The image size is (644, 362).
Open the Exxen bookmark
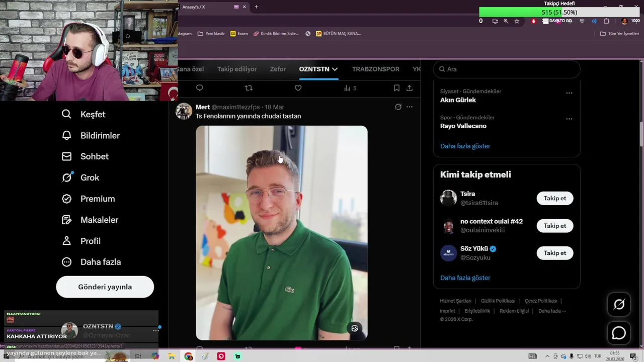239,34
